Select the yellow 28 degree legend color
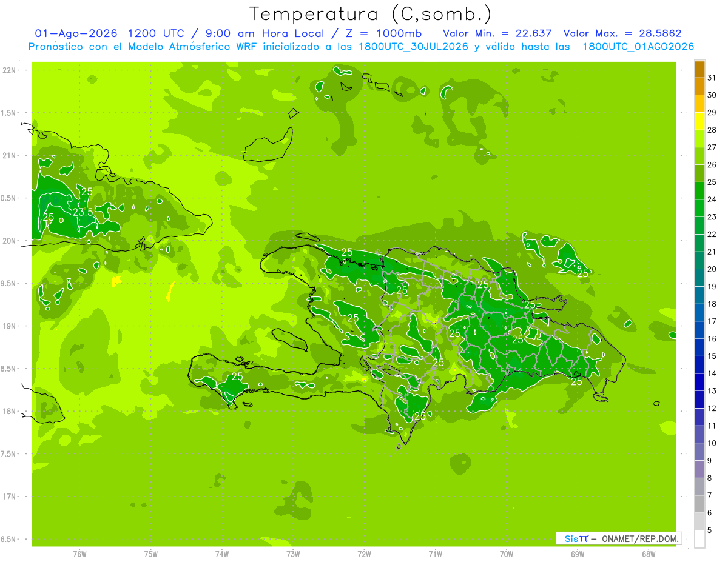The image size is (728, 562). 699,121
